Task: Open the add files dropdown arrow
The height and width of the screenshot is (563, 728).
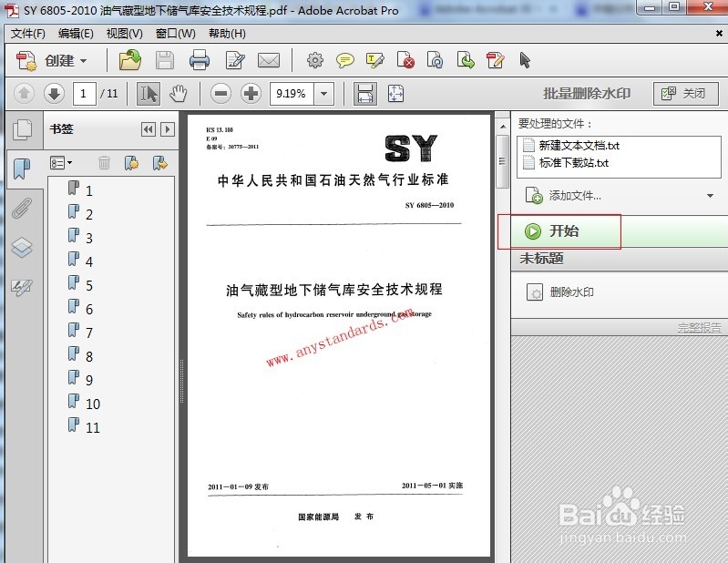Action: point(710,196)
